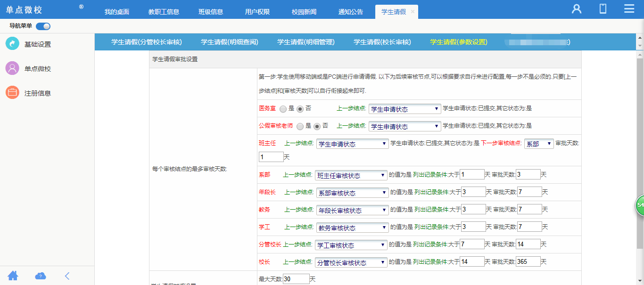The width and height of the screenshot is (644, 285).
Task: Select 否 for 医务室
Action: 300,109
